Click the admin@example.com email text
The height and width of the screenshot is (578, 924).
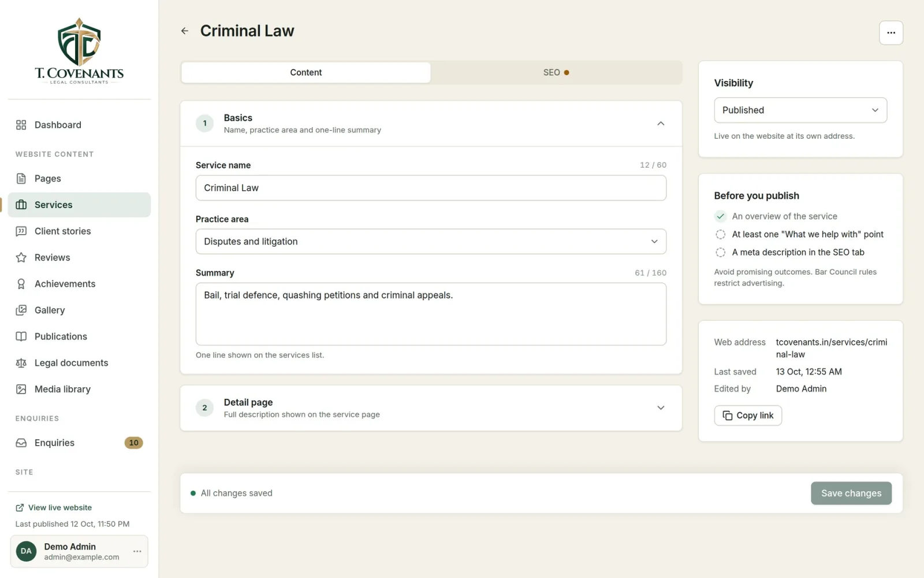tap(81, 557)
